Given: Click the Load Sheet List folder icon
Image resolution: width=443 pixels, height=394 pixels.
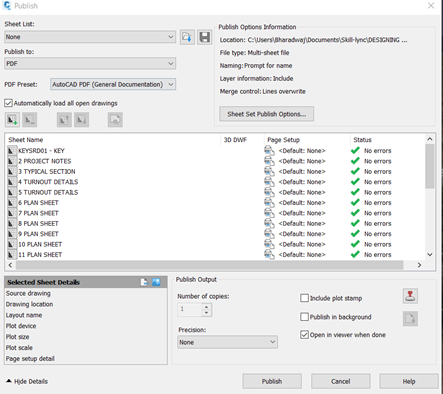Looking at the screenshot, I should click(187, 37).
